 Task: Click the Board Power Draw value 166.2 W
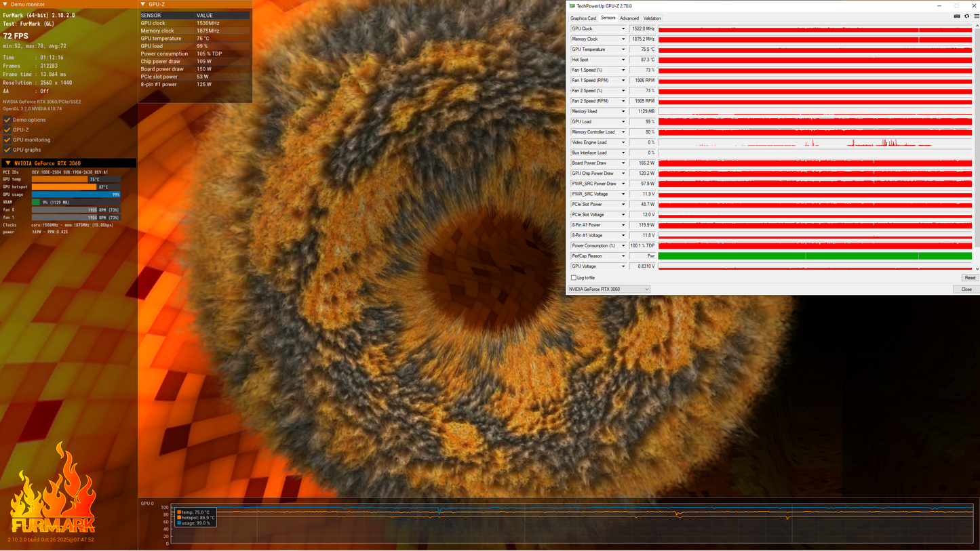click(642, 163)
